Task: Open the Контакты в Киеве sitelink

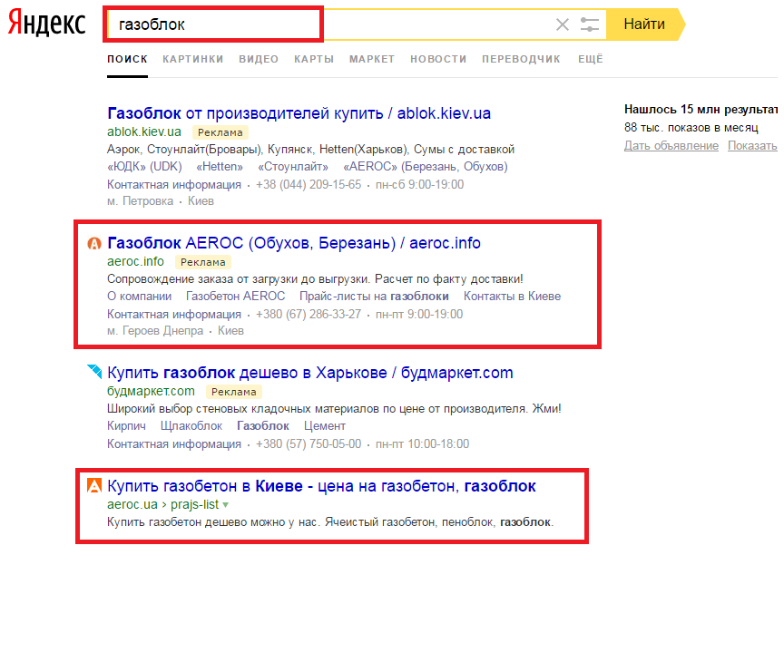Action: click(512, 297)
